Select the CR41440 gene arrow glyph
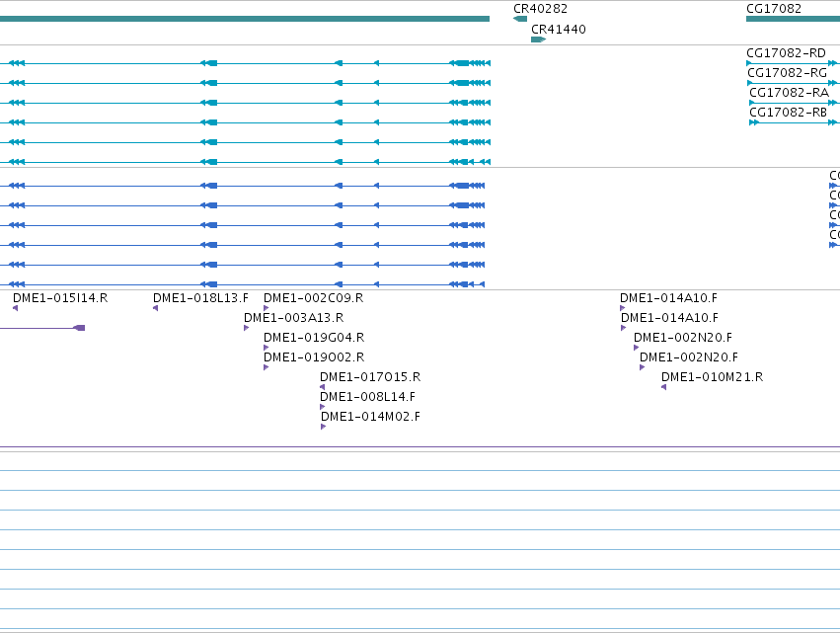Viewport: 840px width, 633px height. point(538,40)
